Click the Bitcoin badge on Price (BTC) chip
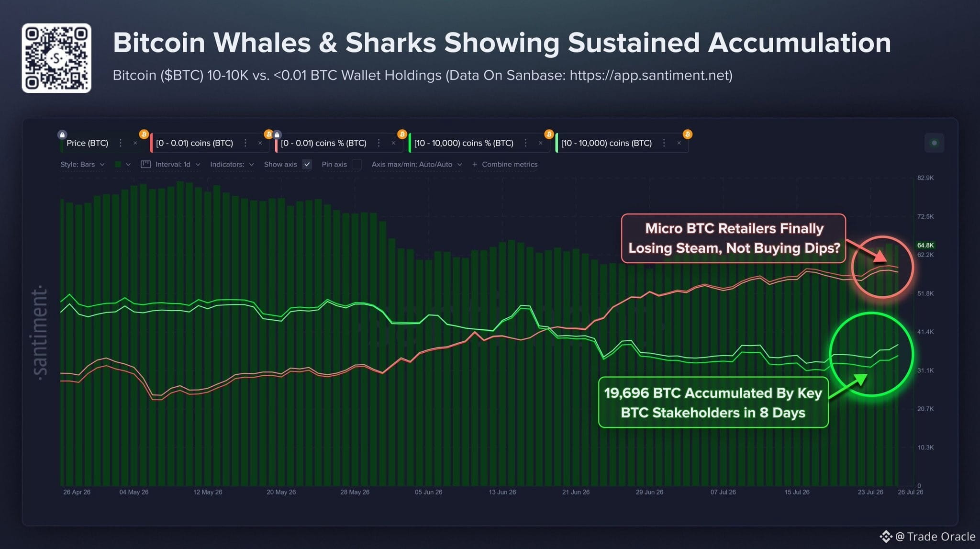Viewport: 980px width, 549px height. coord(144,134)
